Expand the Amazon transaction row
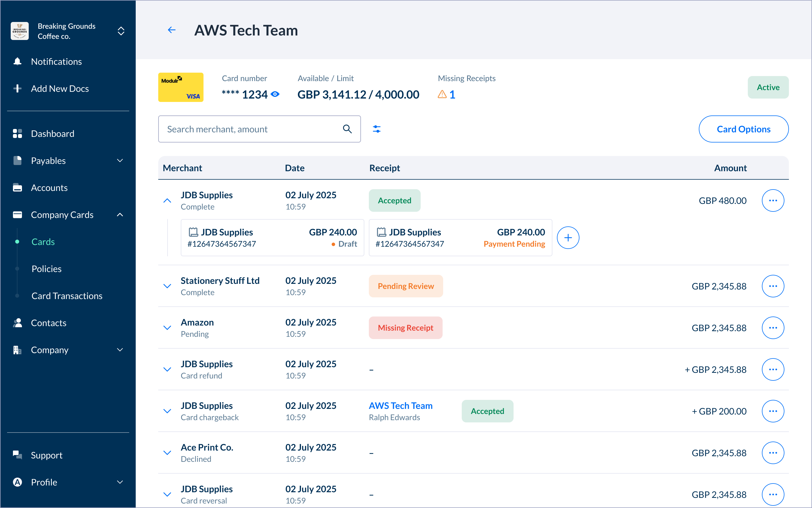 click(167, 328)
